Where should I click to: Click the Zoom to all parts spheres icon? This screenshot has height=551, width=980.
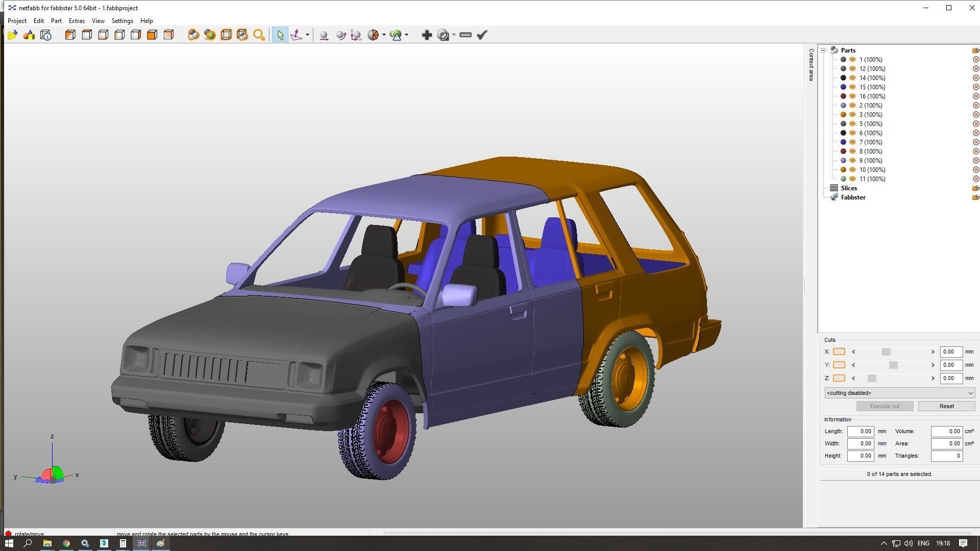(193, 35)
